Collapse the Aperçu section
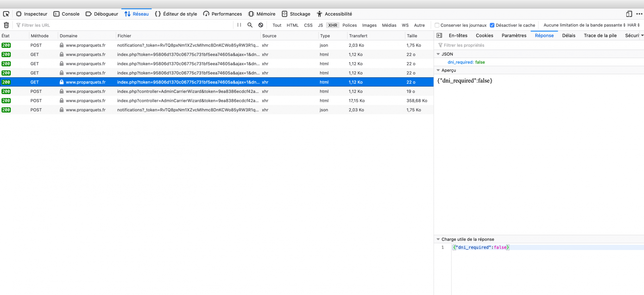The height and width of the screenshot is (295, 644). pos(438,70)
